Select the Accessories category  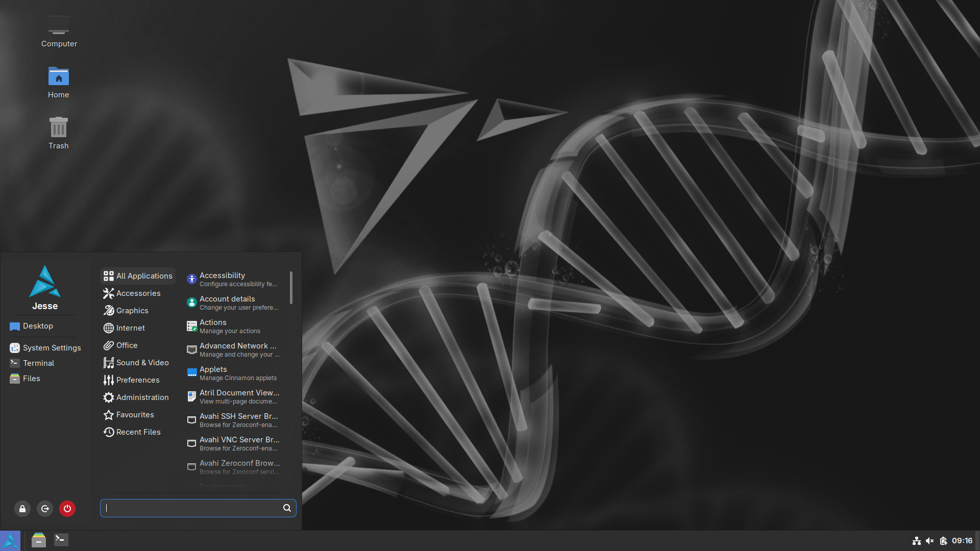[x=138, y=293]
